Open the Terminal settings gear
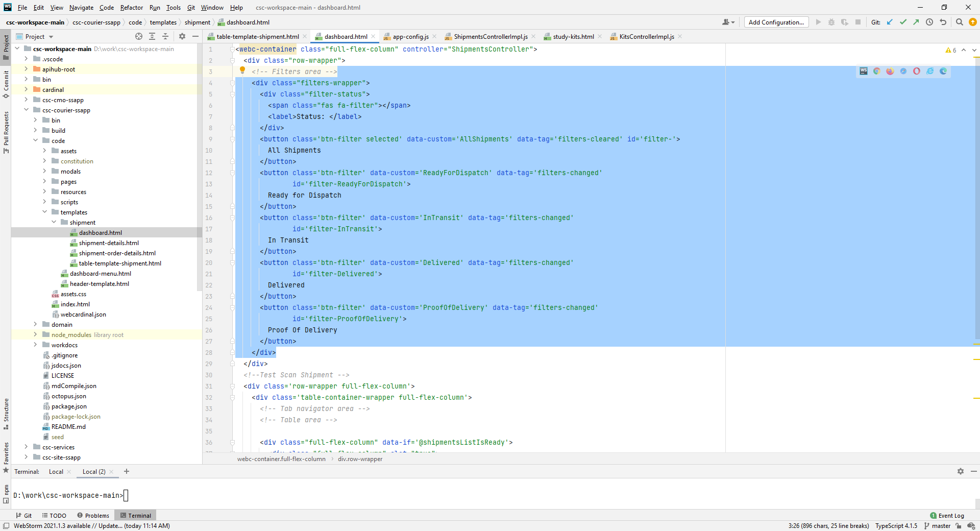 (961, 471)
